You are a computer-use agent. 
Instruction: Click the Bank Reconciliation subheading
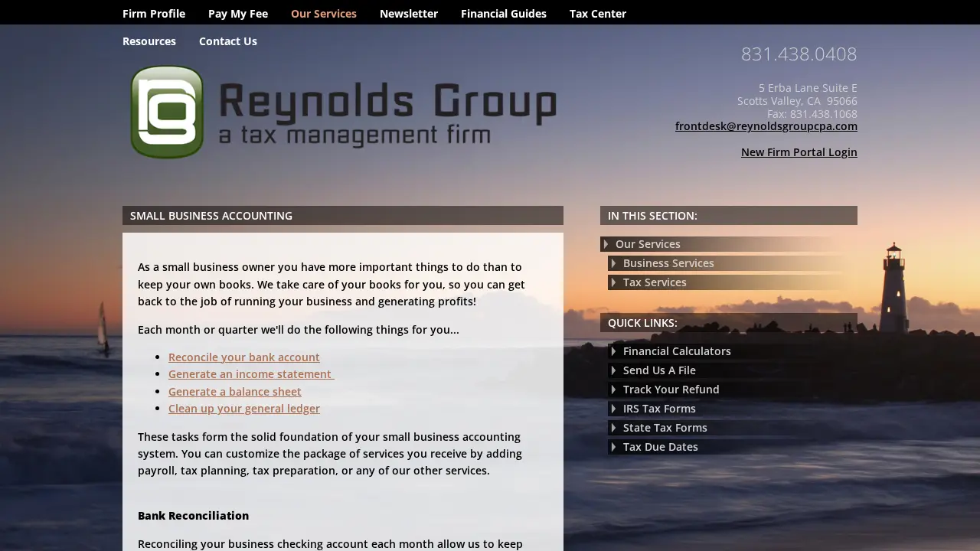point(193,516)
